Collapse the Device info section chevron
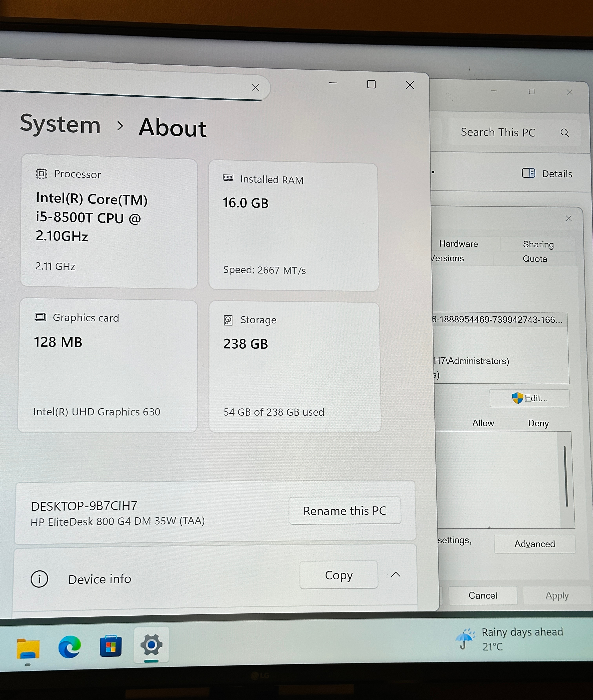This screenshot has width=593, height=700. pyautogui.click(x=396, y=574)
